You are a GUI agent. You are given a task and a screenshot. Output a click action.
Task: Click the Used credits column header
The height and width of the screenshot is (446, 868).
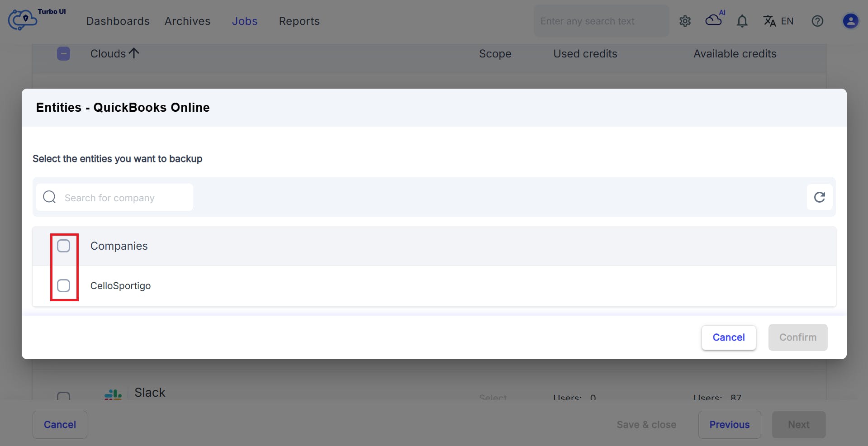click(x=585, y=54)
